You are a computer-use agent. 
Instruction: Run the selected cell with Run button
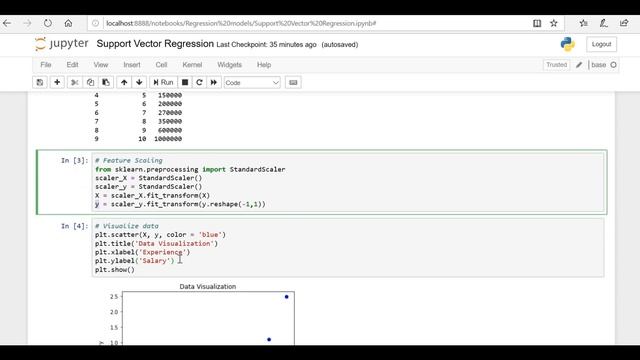163,82
